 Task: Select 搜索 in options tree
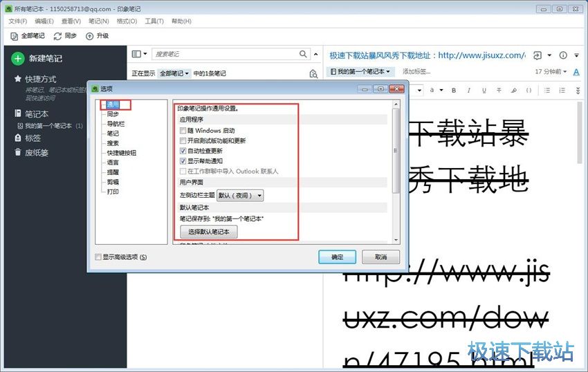(113, 143)
